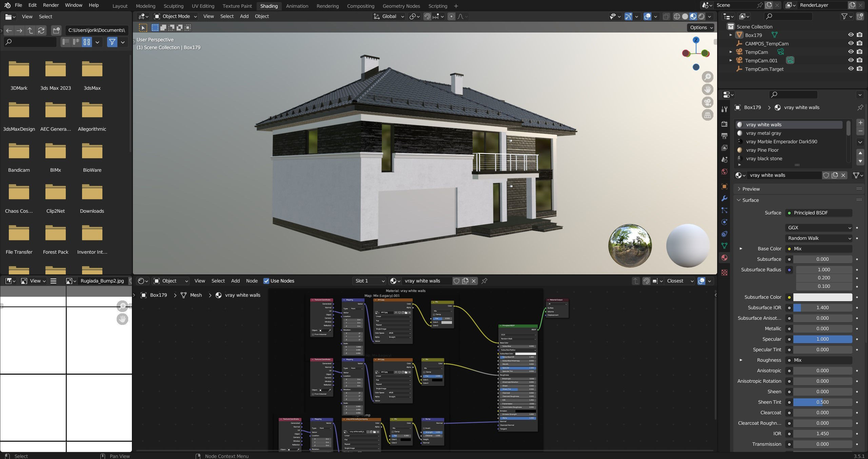Screen dimensions: 868x459
Task: Switch perspective/orthographic grid gizmo icon
Action: (708, 115)
